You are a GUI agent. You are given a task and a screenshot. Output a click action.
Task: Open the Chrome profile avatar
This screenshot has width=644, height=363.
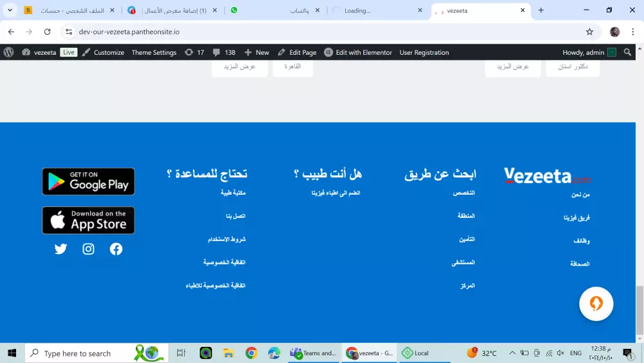[x=614, y=32]
